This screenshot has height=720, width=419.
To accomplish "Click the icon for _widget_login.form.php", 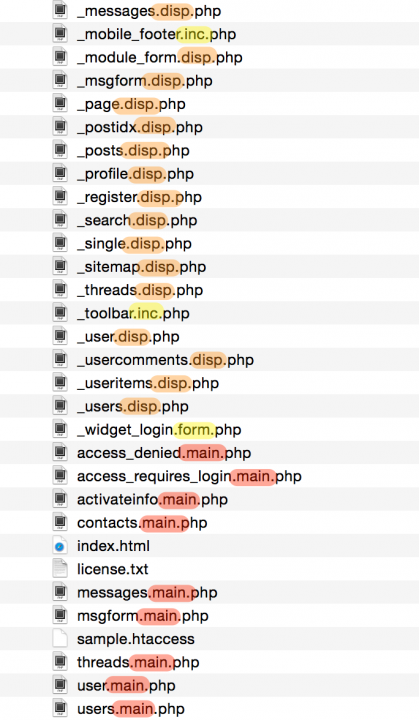I will tap(60, 429).
